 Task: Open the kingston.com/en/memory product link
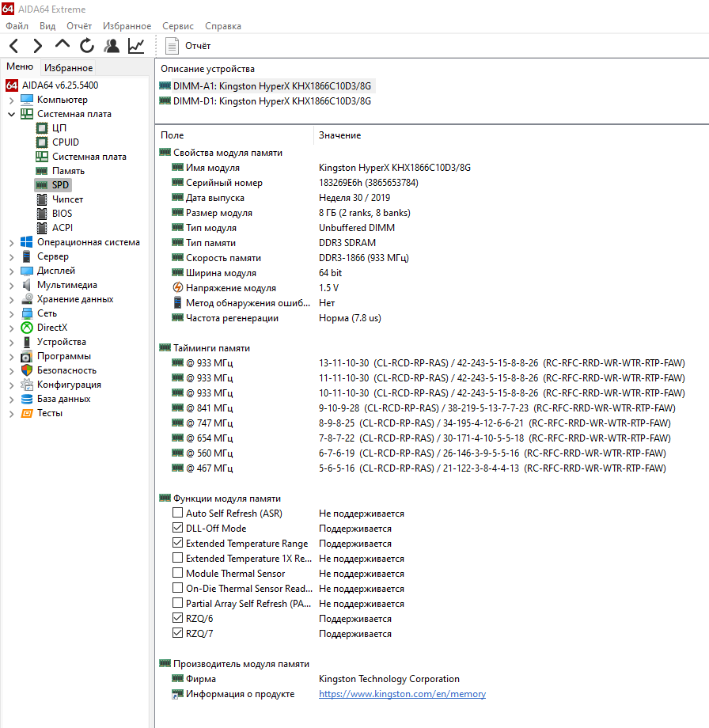(x=402, y=694)
